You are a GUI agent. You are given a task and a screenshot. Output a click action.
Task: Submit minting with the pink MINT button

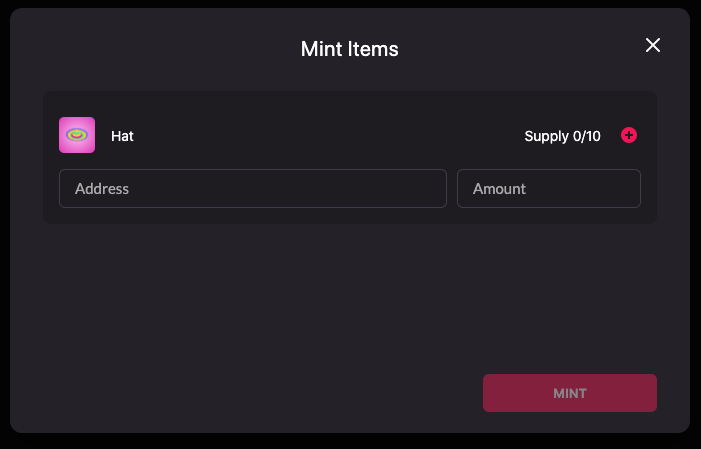tap(569, 393)
